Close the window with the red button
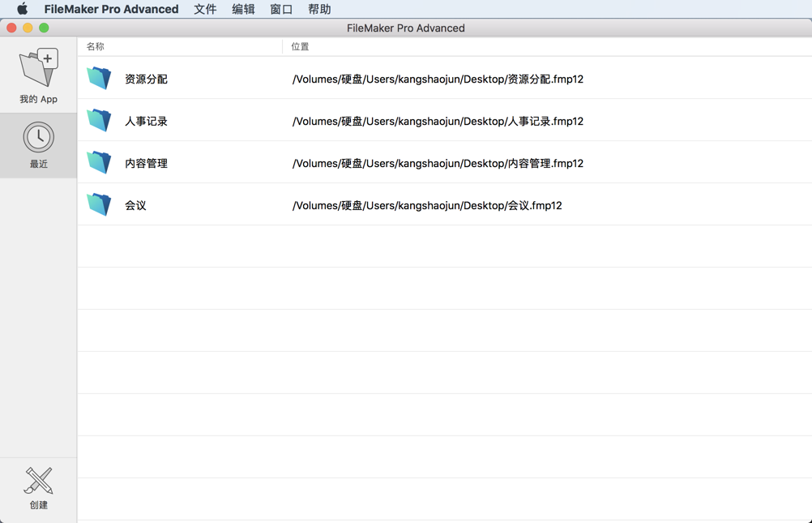The width and height of the screenshot is (812, 523). (11, 28)
